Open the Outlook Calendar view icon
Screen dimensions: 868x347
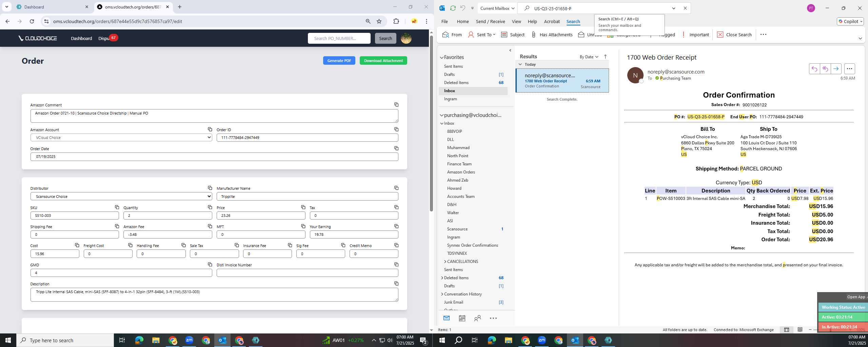(x=462, y=318)
